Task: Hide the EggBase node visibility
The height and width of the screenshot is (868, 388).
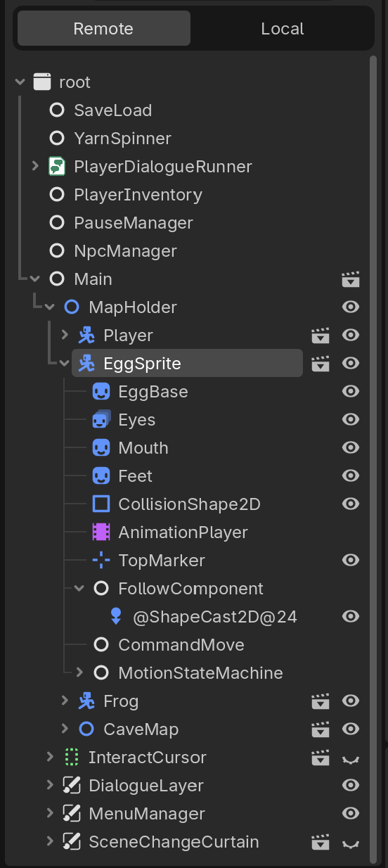Action: coord(350,392)
